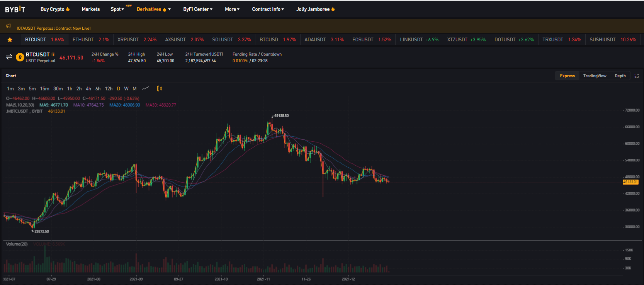Set chart interval to 4h
The width and height of the screenshot is (644, 285).
88,89
